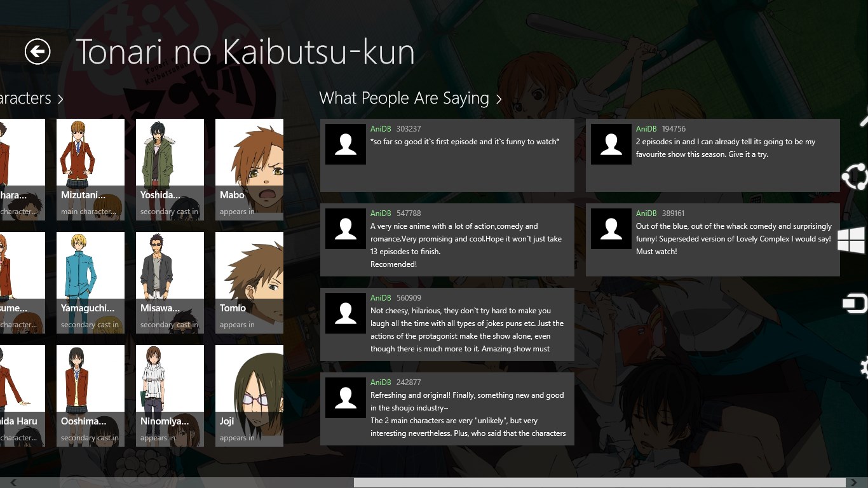868x488 pixels.
Task: Click AniDB link on review 303237
Action: [381, 129]
